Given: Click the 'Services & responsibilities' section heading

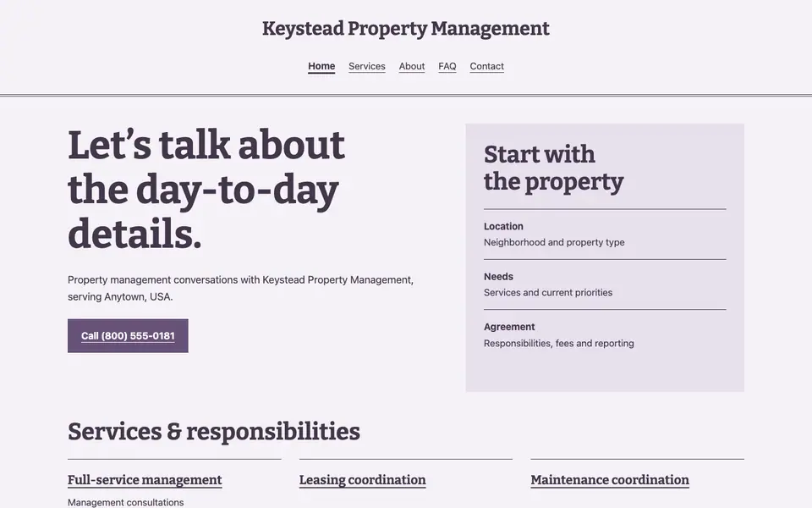Looking at the screenshot, I should (214, 432).
